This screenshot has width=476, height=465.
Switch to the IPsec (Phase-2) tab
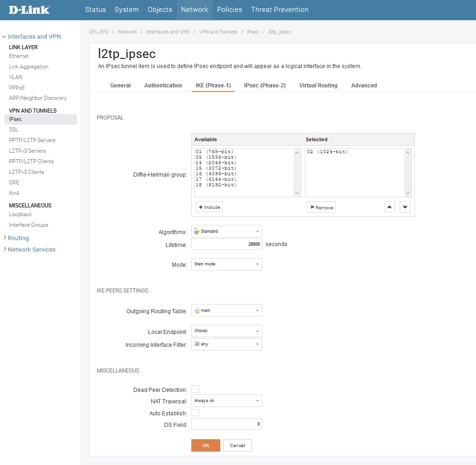pyautogui.click(x=264, y=86)
